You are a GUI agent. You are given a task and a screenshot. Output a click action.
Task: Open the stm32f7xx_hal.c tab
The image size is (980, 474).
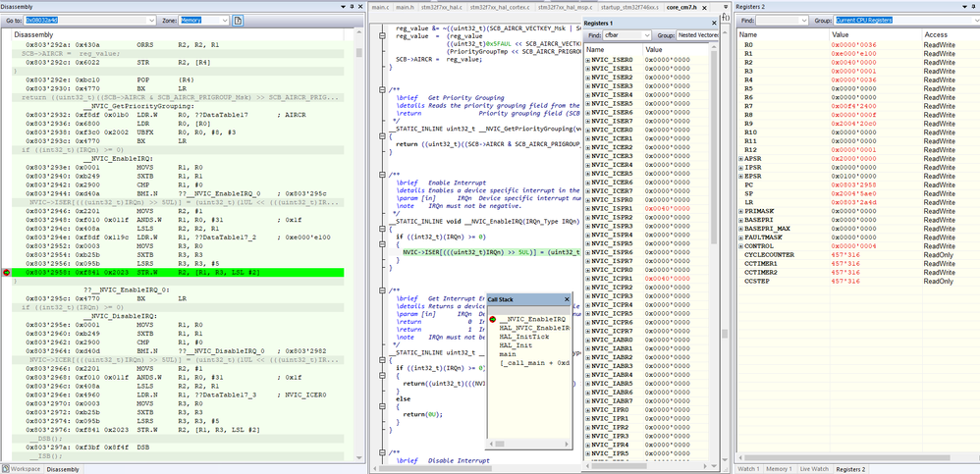coord(440,8)
